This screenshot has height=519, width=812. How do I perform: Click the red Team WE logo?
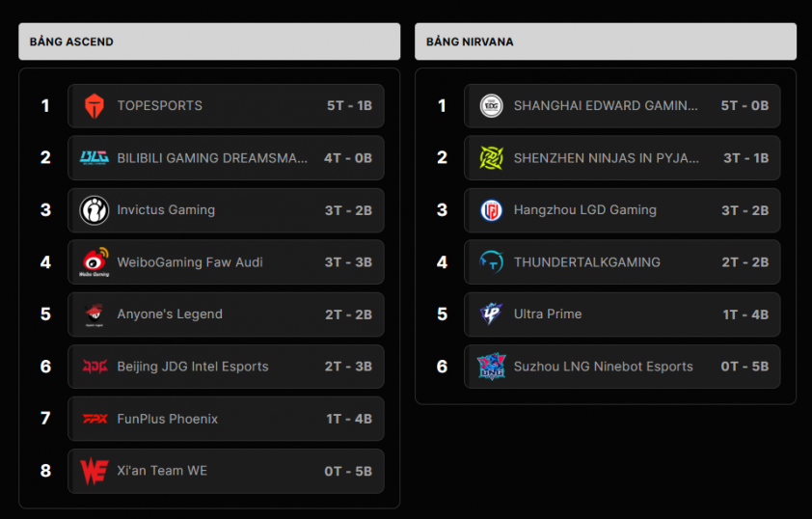pyautogui.click(x=95, y=471)
